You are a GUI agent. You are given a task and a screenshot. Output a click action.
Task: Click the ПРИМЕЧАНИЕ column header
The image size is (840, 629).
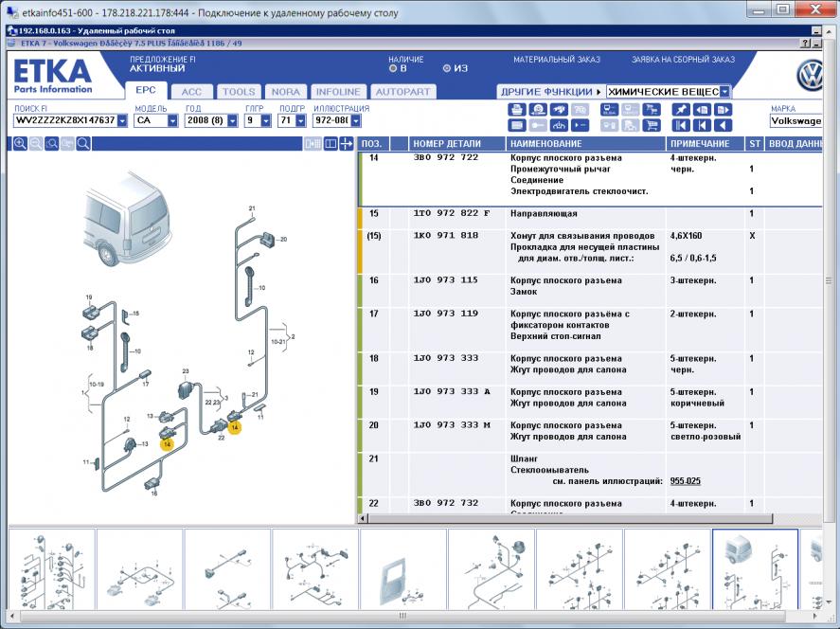tap(705, 144)
